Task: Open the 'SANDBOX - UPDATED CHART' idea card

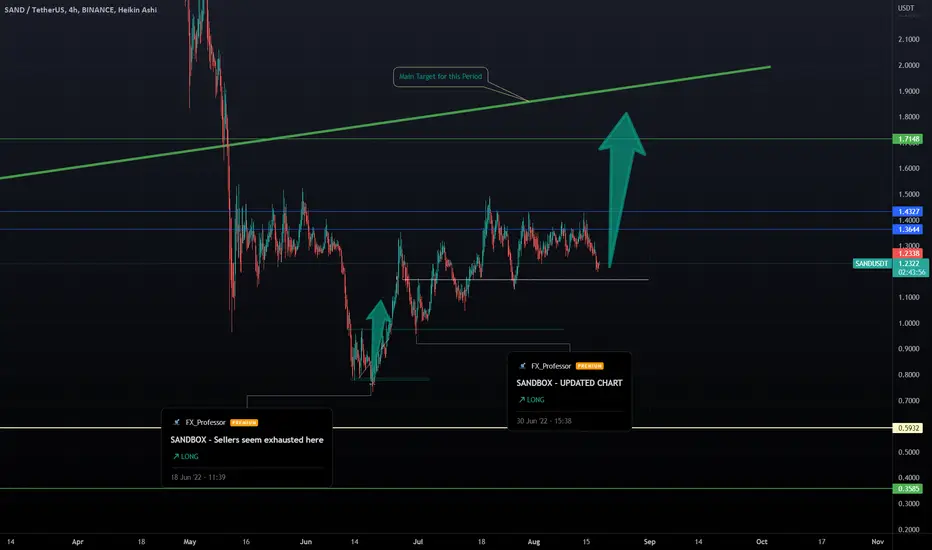Action: click(569, 391)
